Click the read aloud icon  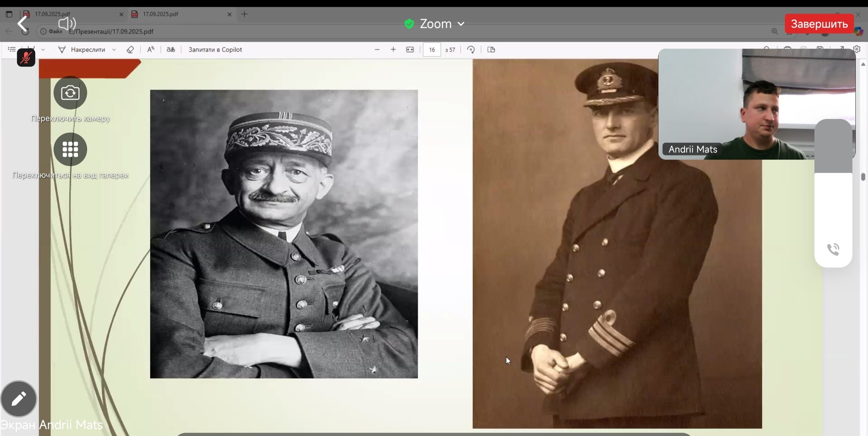[x=150, y=50]
